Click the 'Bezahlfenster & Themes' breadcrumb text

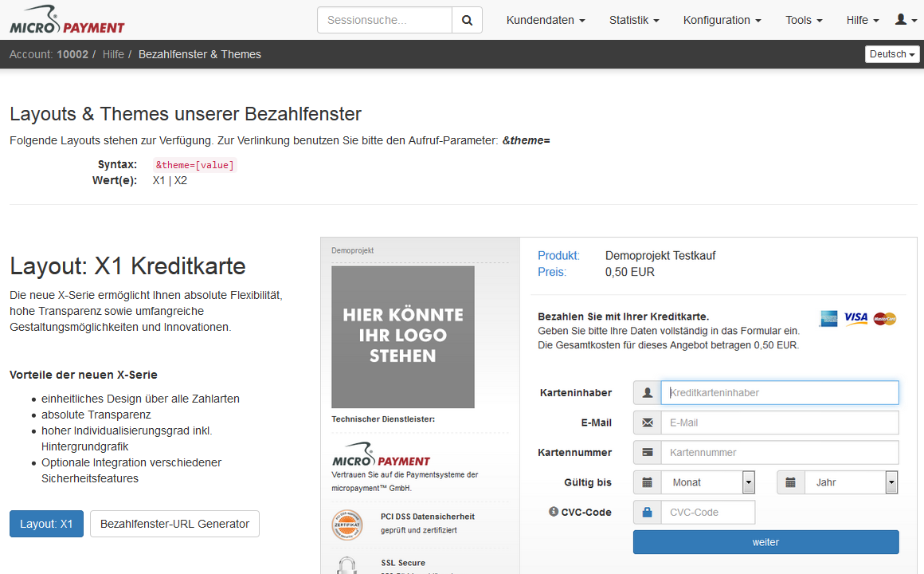pos(200,54)
